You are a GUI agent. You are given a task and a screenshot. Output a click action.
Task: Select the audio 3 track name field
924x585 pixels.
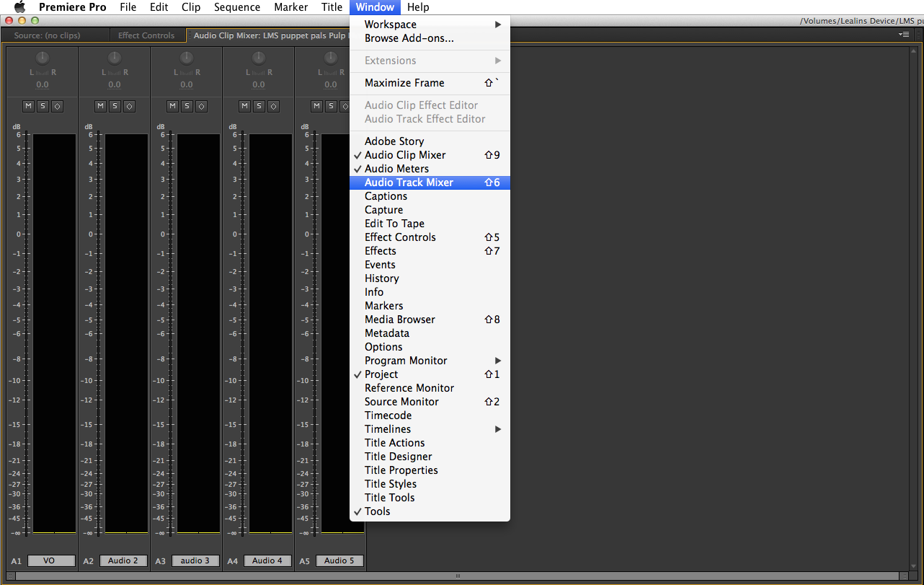coord(195,560)
